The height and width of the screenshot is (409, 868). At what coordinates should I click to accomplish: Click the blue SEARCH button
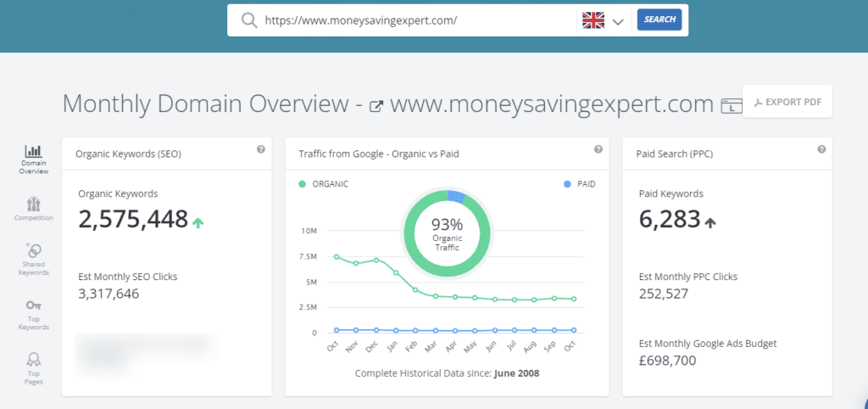[x=659, y=20]
